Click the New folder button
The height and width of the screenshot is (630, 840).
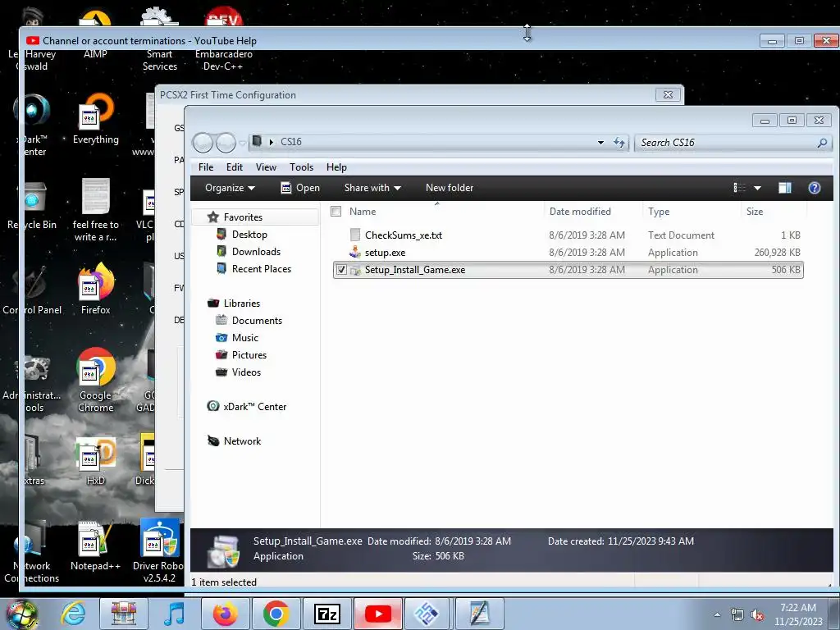point(450,188)
